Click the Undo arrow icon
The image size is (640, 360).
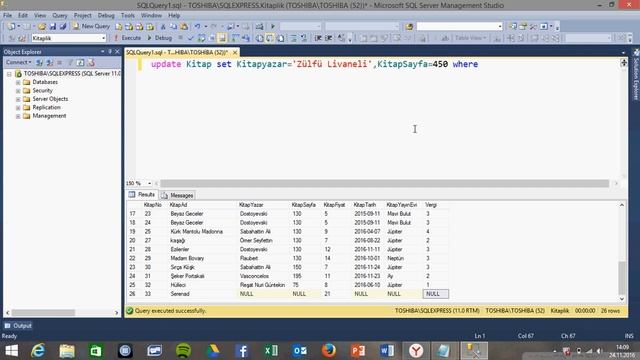point(198,27)
